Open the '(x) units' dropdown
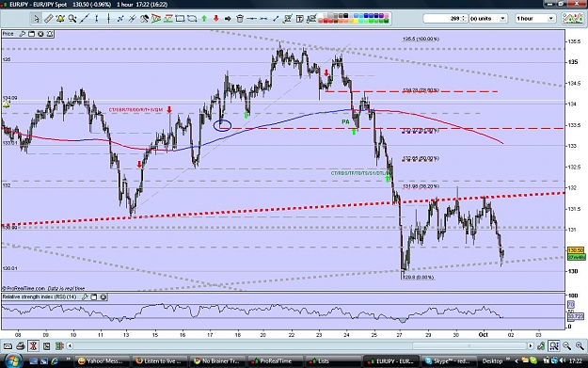Screen dimensions: 588x368 [488, 19]
